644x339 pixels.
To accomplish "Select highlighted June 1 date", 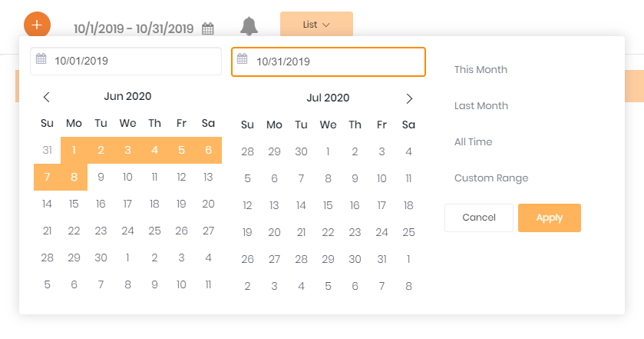I will point(74,150).
